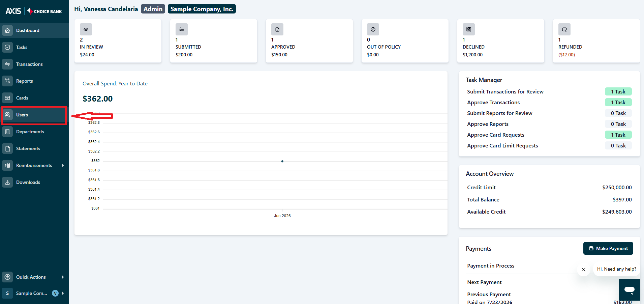644x304 pixels.
Task: Click the Users people icon
Action: coord(7,115)
